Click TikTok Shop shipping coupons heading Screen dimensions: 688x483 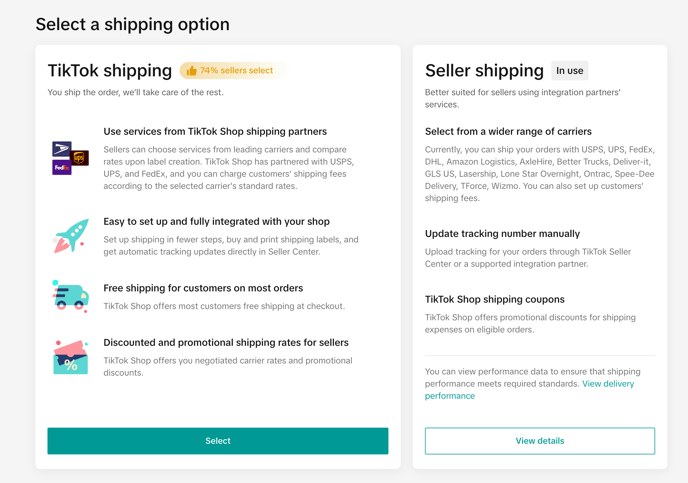click(494, 299)
